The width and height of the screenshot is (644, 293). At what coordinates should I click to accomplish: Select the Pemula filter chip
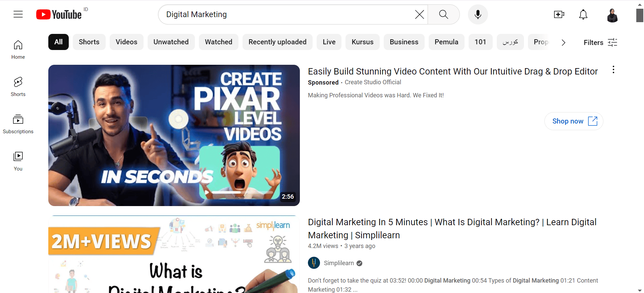coord(446,42)
